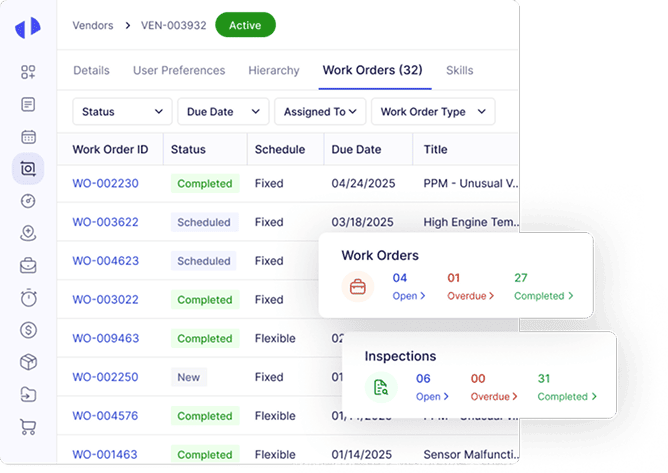Open work order WO-003622
Viewport: 668px width, 473px height.
point(106,222)
